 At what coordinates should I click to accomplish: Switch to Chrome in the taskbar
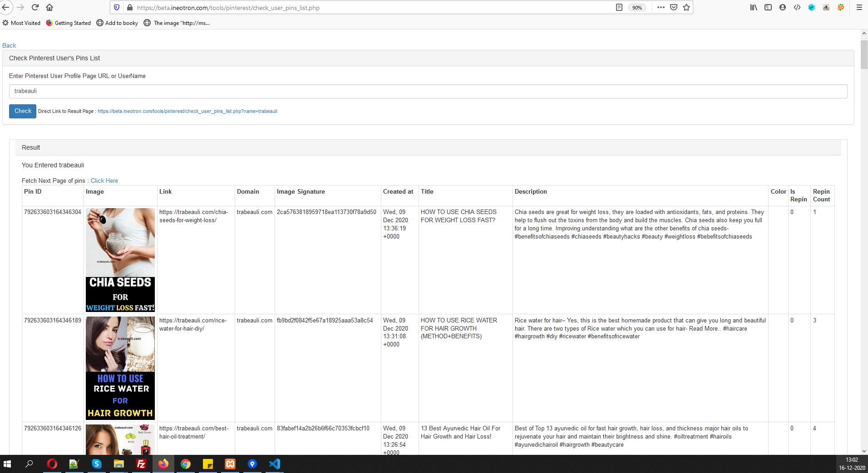pos(186,464)
